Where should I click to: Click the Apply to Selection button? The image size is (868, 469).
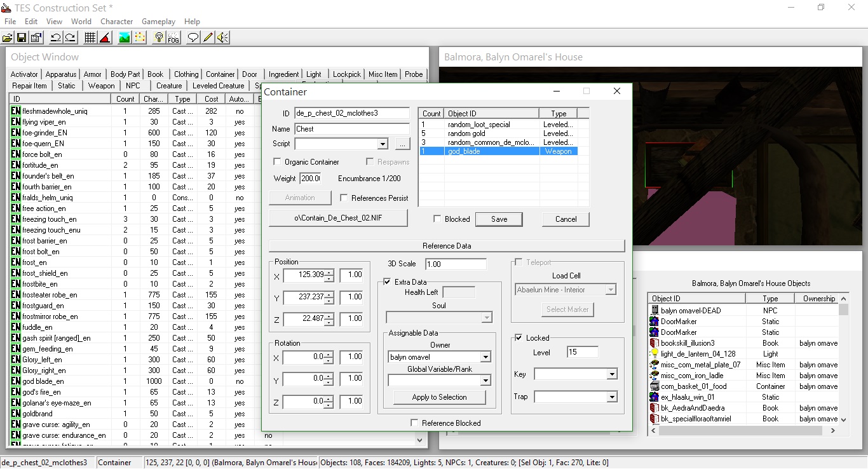pyautogui.click(x=439, y=397)
